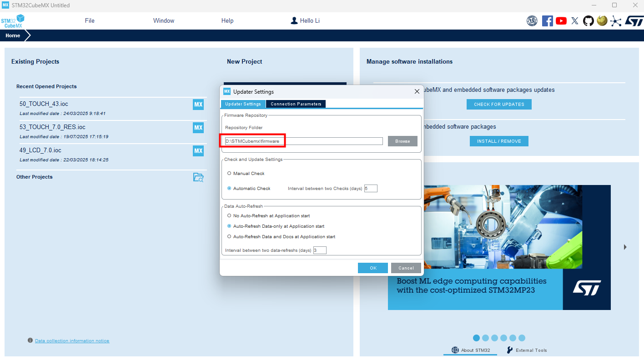644x360 pixels.
Task: Edit interval between two data-refreshs field
Action: coord(320,250)
